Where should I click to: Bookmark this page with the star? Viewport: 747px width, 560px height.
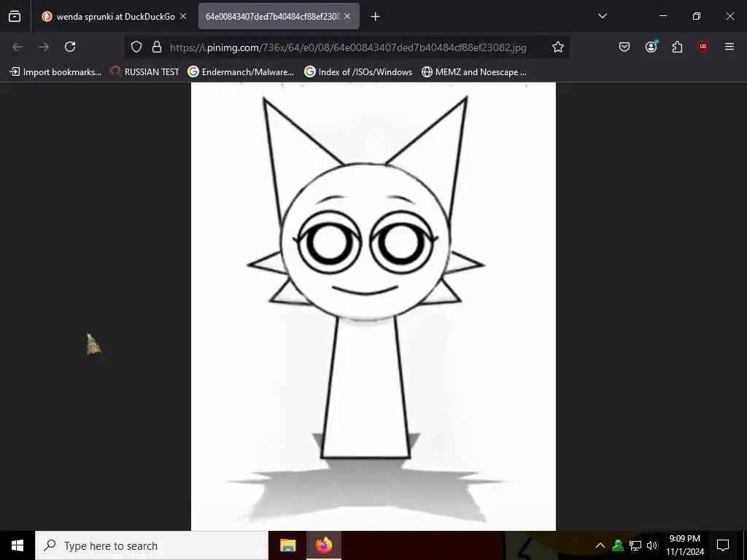click(558, 47)
